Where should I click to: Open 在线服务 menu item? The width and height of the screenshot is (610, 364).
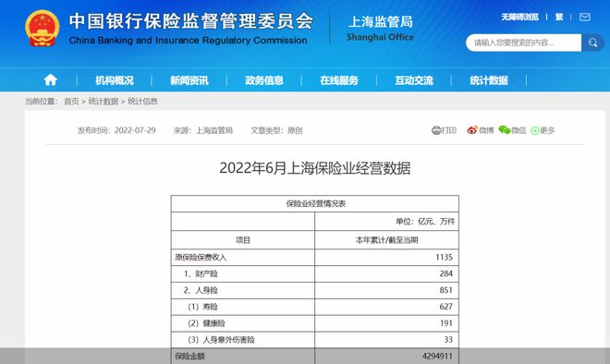click(339, 80)
